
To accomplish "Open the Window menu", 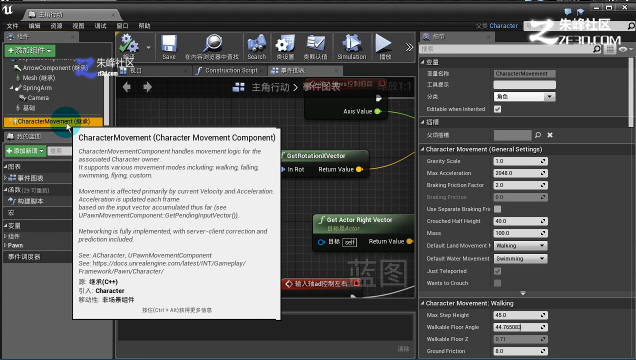I will [122, 26].
